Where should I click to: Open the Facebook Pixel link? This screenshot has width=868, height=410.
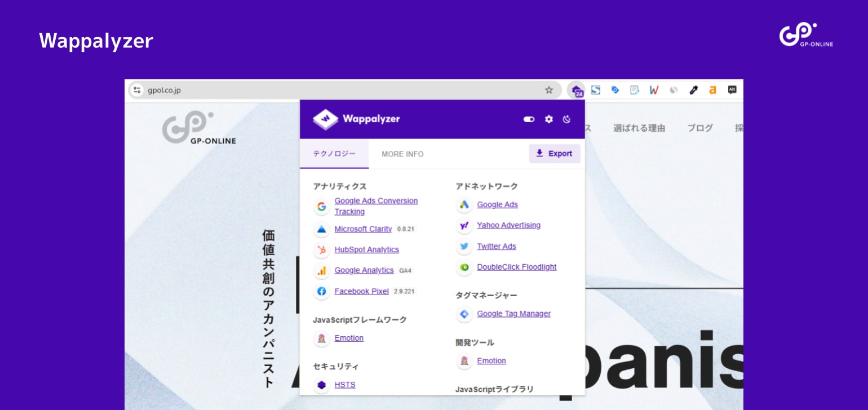pos(361,291)
